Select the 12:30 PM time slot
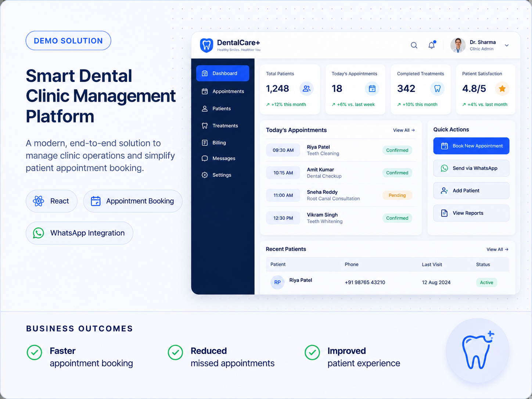The image size is (532, 399). tap(283, 218)
